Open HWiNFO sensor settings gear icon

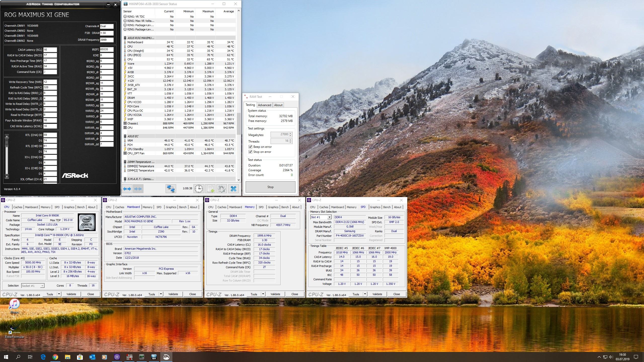222,189
